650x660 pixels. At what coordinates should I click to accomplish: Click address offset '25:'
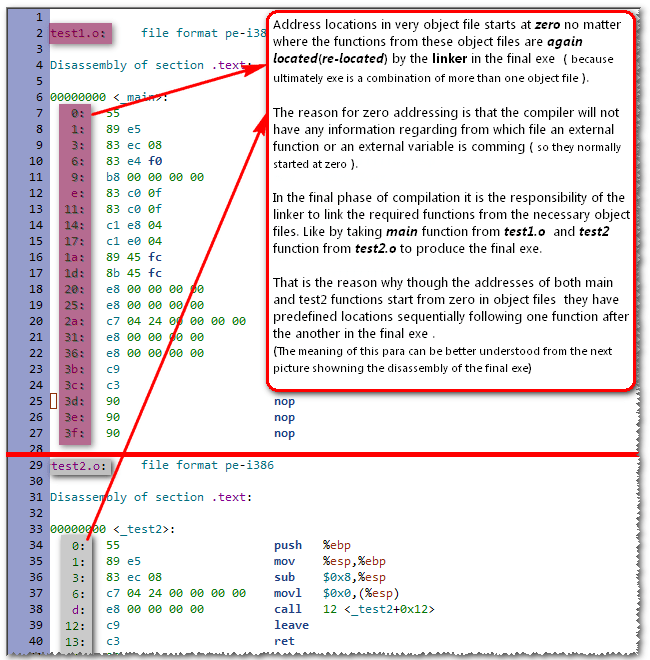click(x=75, y=305)
